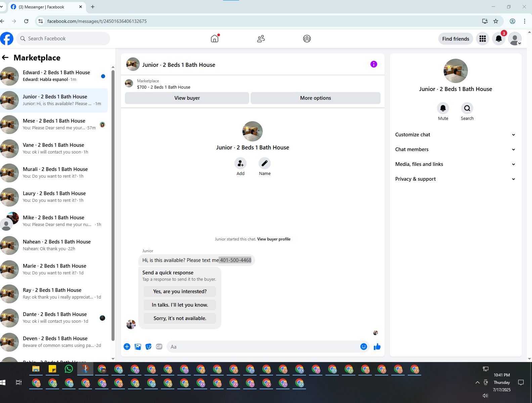Viewport: 532px width, 403px height.
Task: Open Edward's 2 Beds 1 Bath House chat
Action: tap(54, 76)
